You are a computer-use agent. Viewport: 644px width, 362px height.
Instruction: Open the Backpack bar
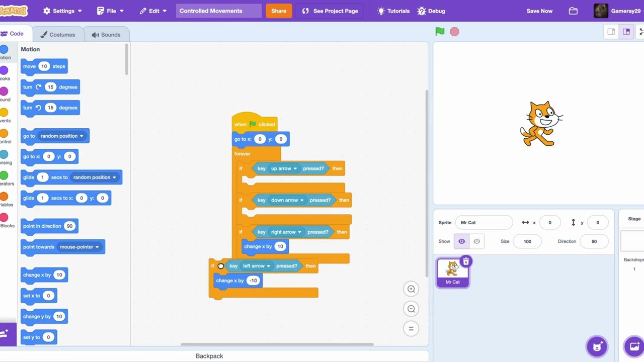pos(209,356)
